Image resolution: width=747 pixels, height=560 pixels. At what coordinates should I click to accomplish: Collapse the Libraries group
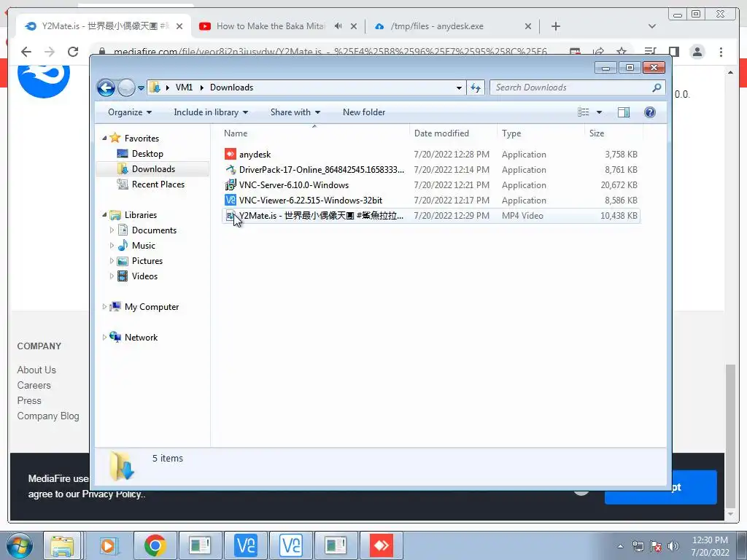point(104,215)
